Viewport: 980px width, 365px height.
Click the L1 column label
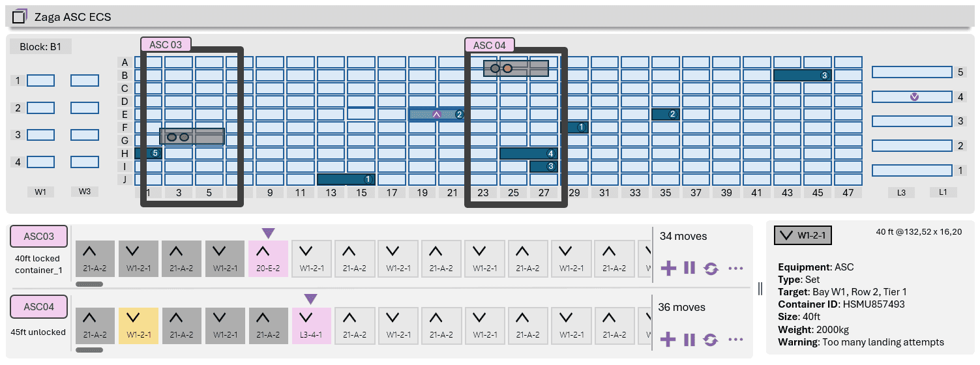[x=942, y=192]
